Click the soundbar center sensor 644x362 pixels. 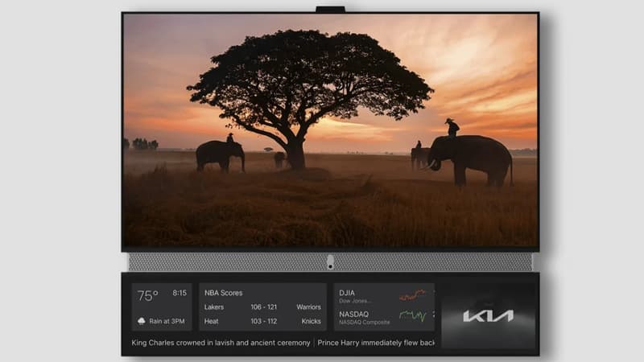coord(330,262)
